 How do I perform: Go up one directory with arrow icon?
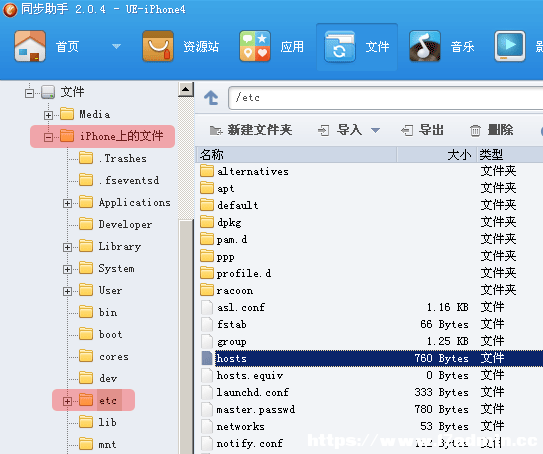[x=211, y=98]
